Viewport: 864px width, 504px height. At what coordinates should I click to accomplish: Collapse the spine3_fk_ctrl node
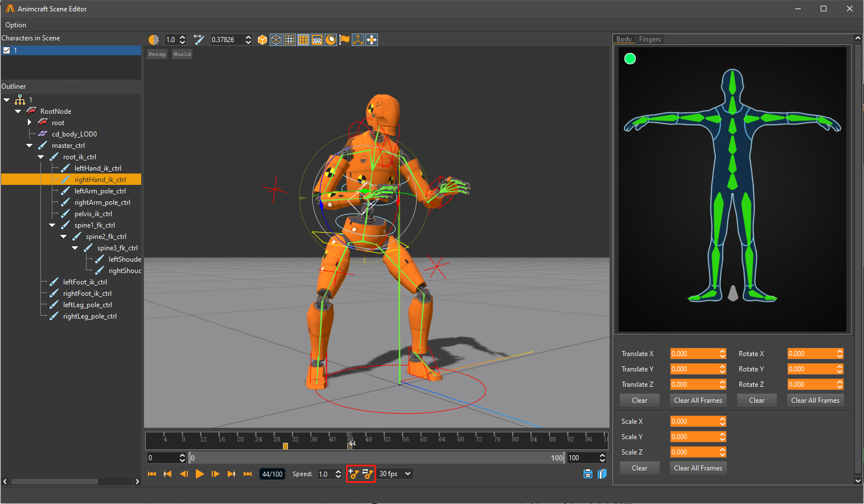click(x=75, y=248)
